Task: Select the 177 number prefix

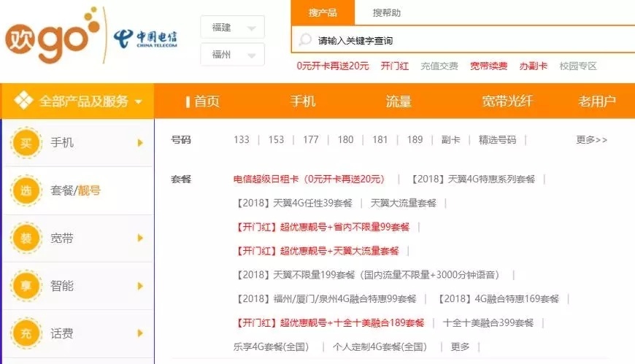Action: [311, 139]
